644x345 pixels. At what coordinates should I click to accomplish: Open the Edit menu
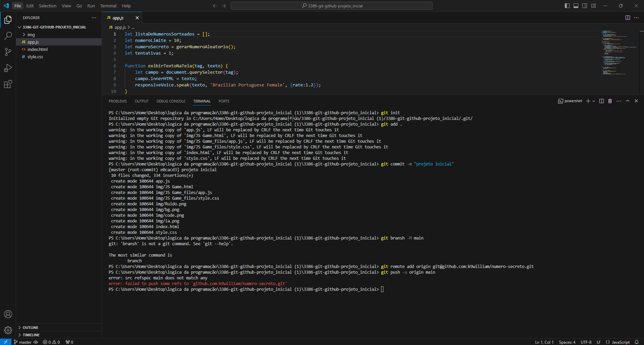point(30,6)
